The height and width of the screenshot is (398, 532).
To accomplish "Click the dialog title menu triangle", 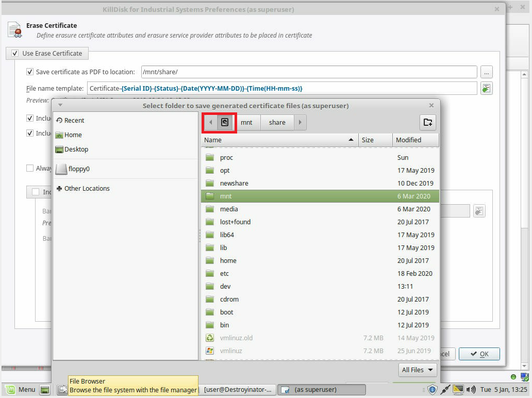I will tap(60, 105).
